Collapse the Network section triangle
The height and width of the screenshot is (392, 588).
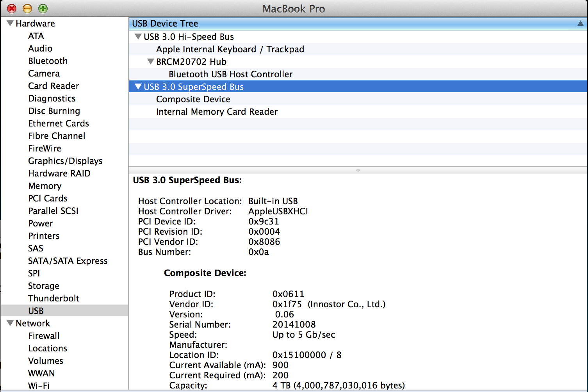[10, 323]
